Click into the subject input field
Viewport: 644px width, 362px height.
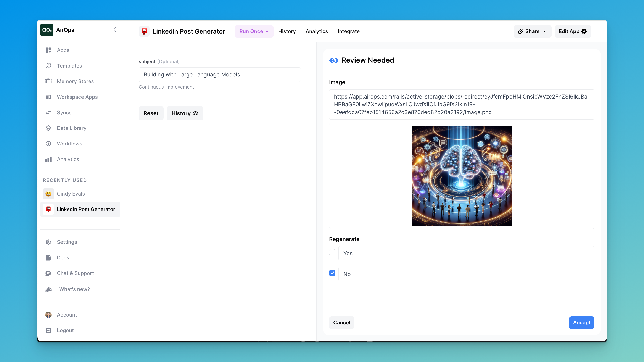pos(219,74)
